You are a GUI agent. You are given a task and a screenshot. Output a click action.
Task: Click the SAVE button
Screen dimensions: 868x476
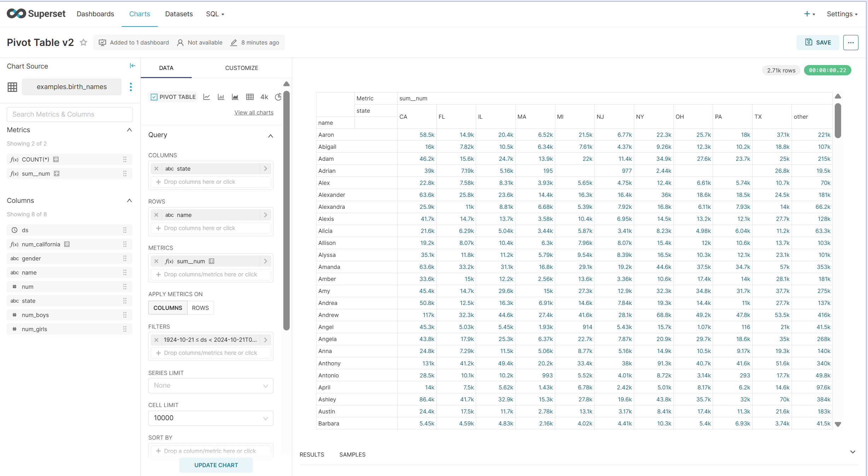click(818, 42)
